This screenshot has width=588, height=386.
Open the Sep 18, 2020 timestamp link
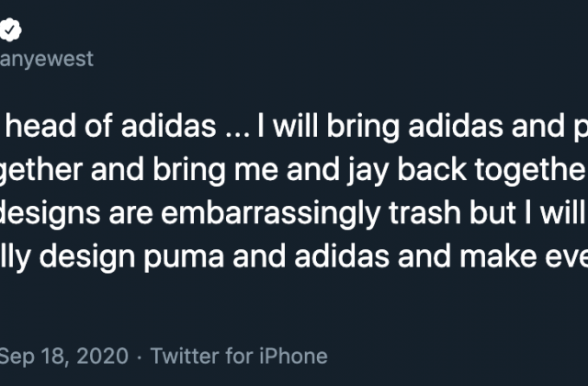[64, 356]
